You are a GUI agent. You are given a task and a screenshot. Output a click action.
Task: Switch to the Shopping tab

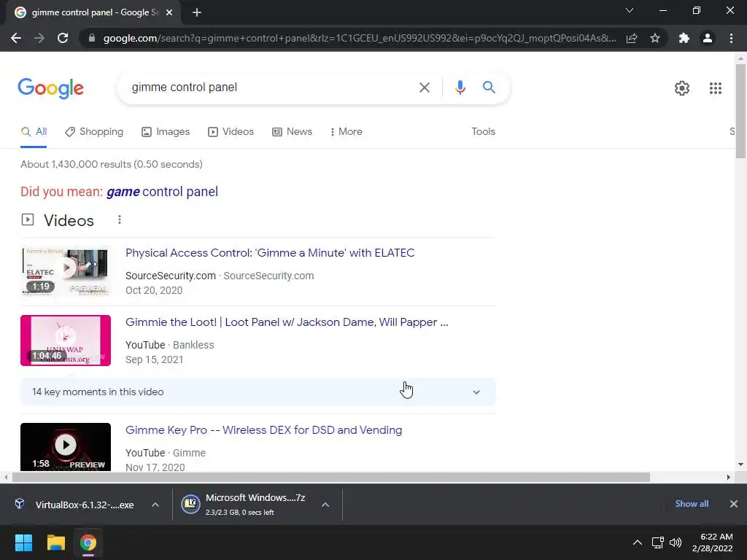pos(94,131)
